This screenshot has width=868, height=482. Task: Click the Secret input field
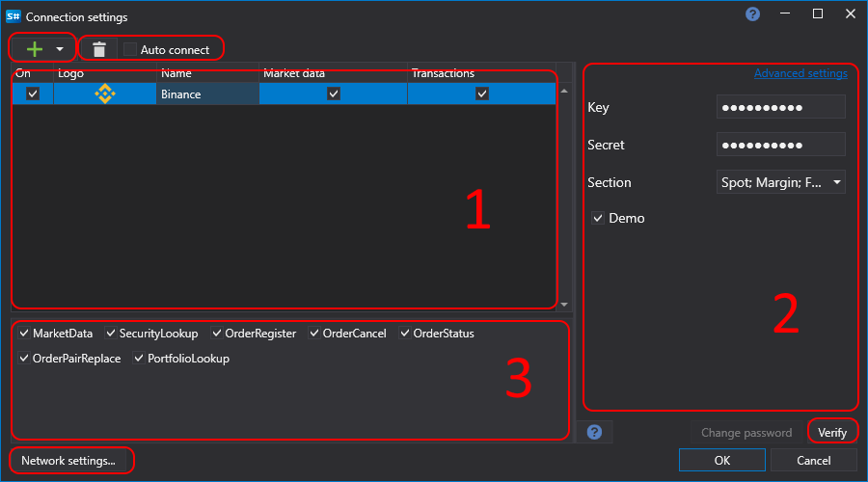[780, 145]
